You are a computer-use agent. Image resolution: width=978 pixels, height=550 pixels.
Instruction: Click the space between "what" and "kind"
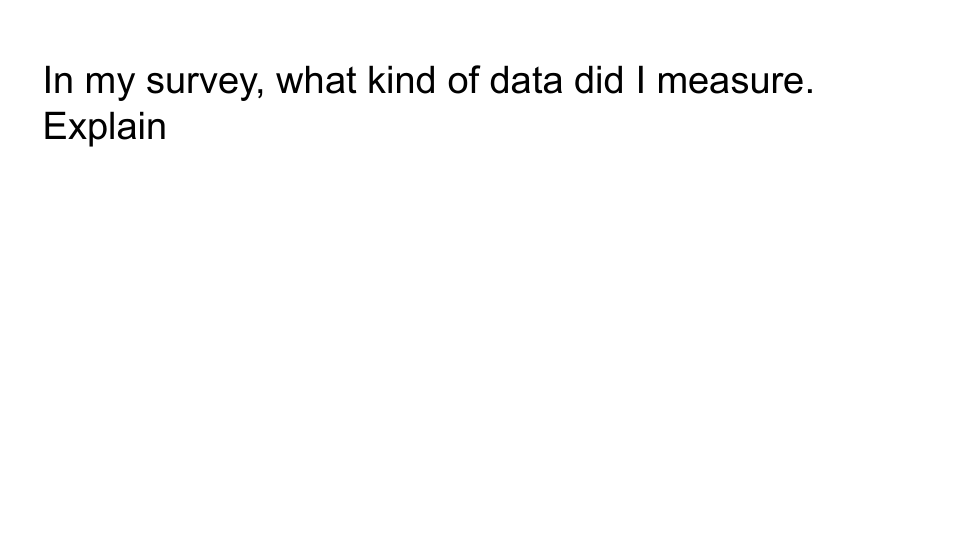(361, 82)
